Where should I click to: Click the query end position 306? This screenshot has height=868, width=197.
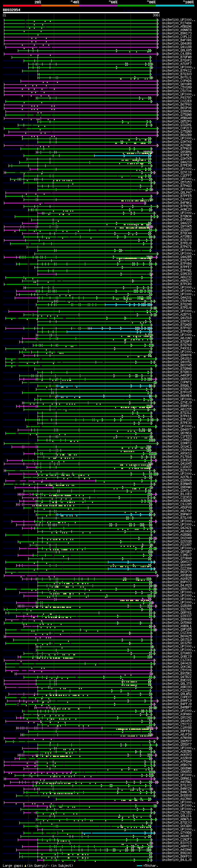coord(155,15)
